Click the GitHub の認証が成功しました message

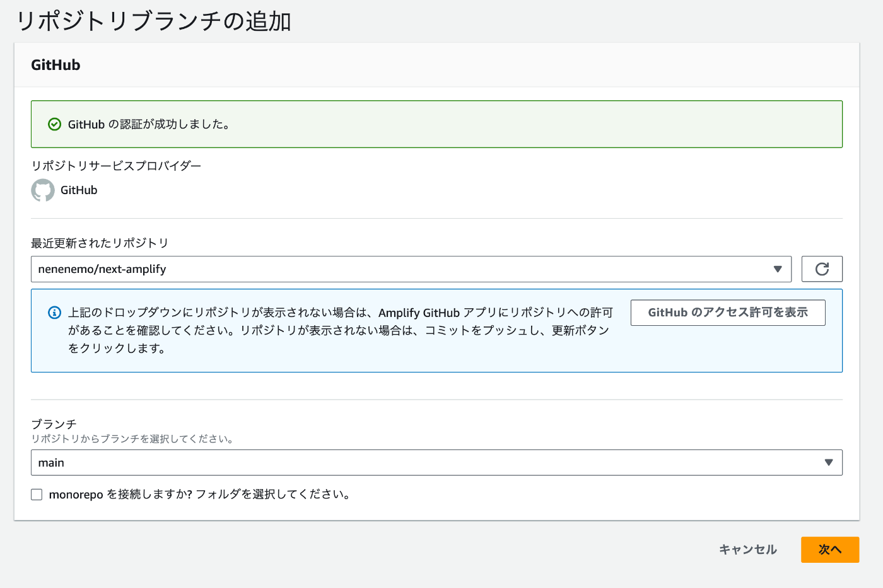pos(149,124)
